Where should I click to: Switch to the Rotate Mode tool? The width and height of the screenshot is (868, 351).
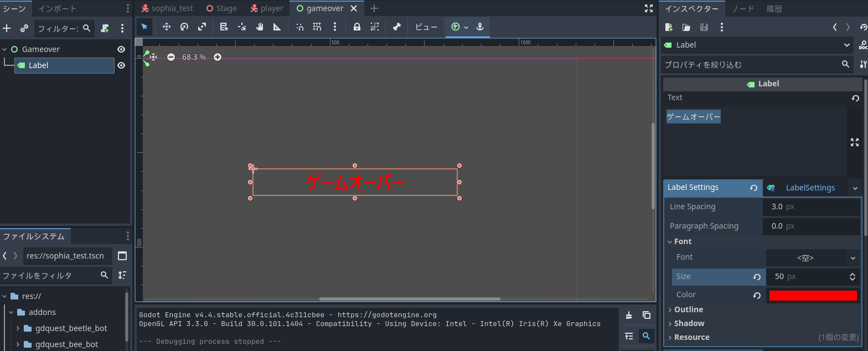coord(184,27)
